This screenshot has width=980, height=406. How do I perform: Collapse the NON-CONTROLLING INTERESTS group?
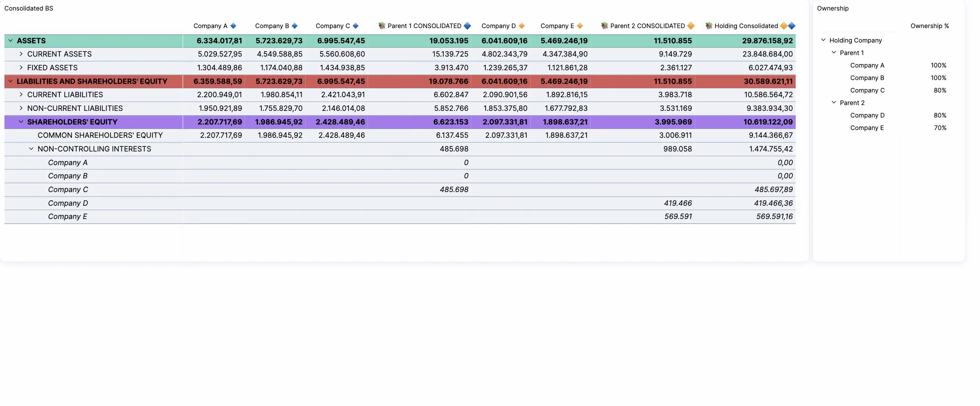click(x=31, y=149)
